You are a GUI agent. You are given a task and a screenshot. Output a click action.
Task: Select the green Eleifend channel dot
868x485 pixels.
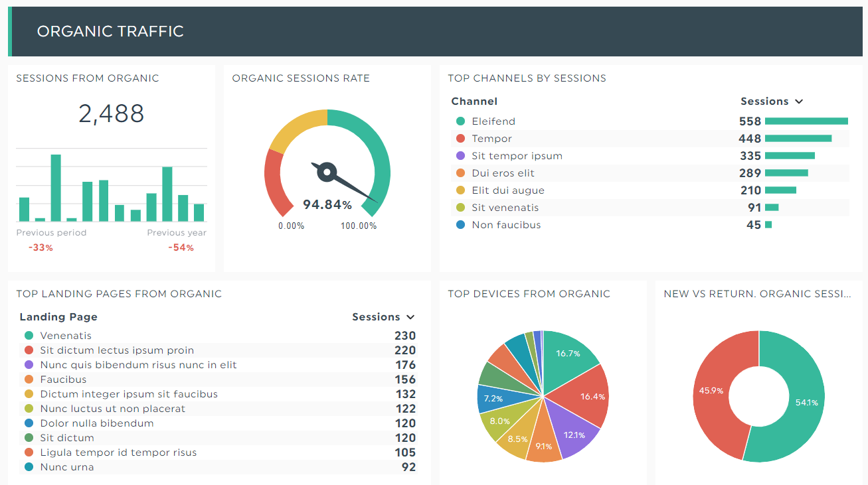tap(460, 121)
